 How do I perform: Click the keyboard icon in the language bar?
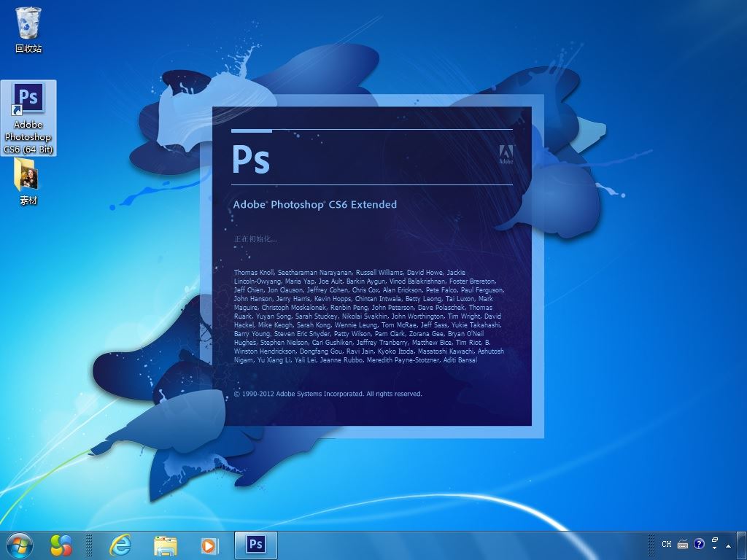point(683,544)
